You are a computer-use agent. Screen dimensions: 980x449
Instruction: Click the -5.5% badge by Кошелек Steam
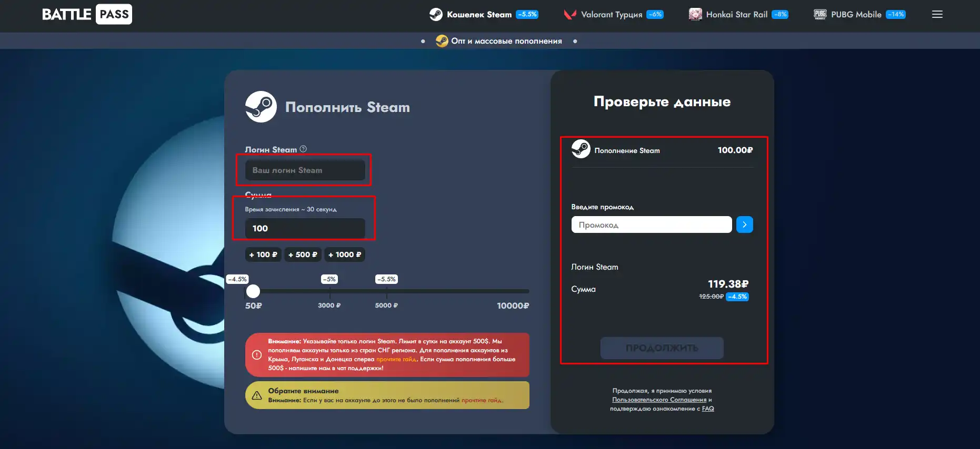click(527, 14)
